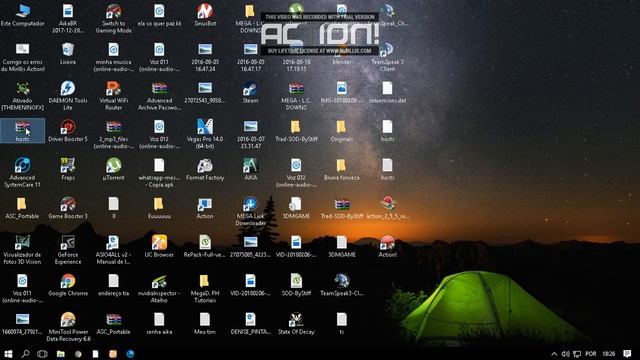Viewport: 640px width, 360px height.
Task: Open taskbar search magnifier
Action: click(x=25, y=354)
